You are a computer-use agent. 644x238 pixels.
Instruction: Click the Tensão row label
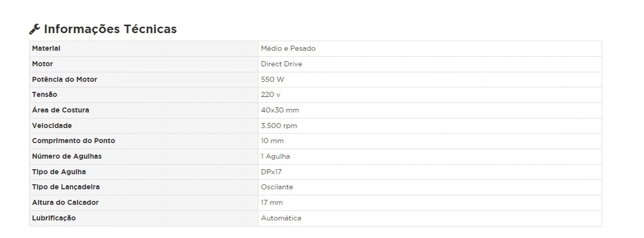[x=45, y=95]
